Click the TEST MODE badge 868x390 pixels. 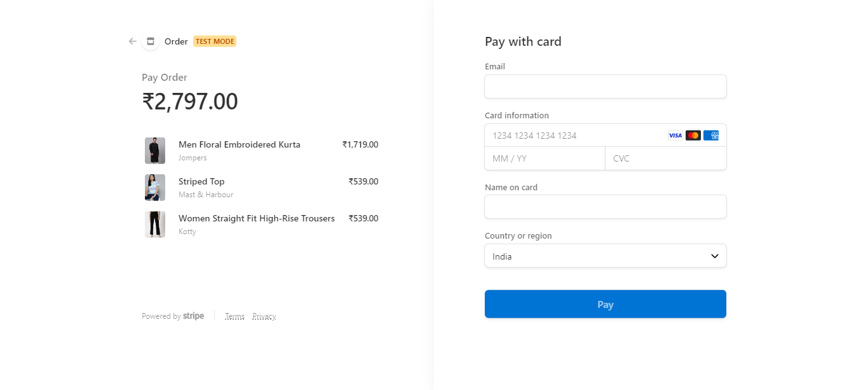[x=215, y=41]
